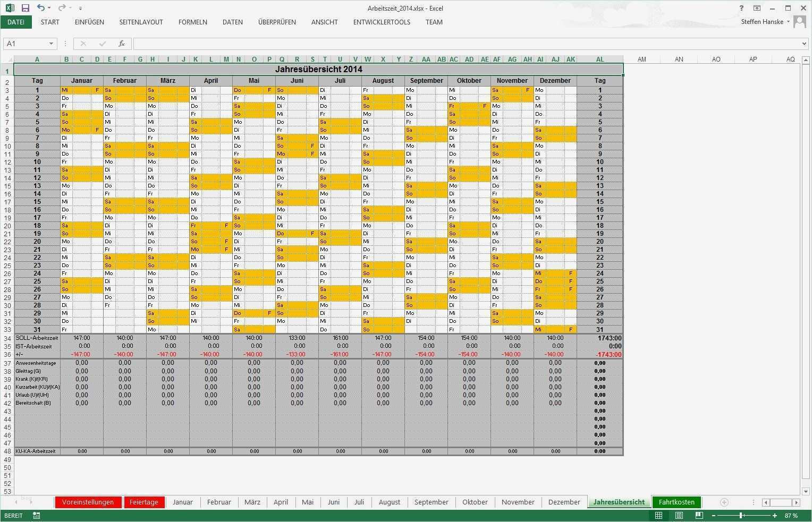
Task: Click the Help question mark icon
Action: pos(742,8)
